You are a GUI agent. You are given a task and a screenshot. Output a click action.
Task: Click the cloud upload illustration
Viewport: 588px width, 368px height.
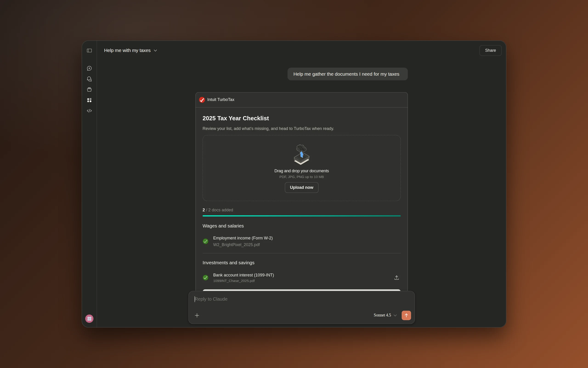pos(302,154)
